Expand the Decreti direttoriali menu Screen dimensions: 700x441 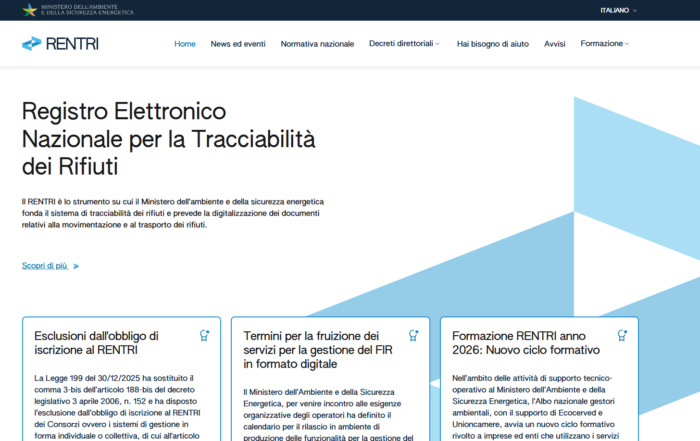click(x=403, y=44)
